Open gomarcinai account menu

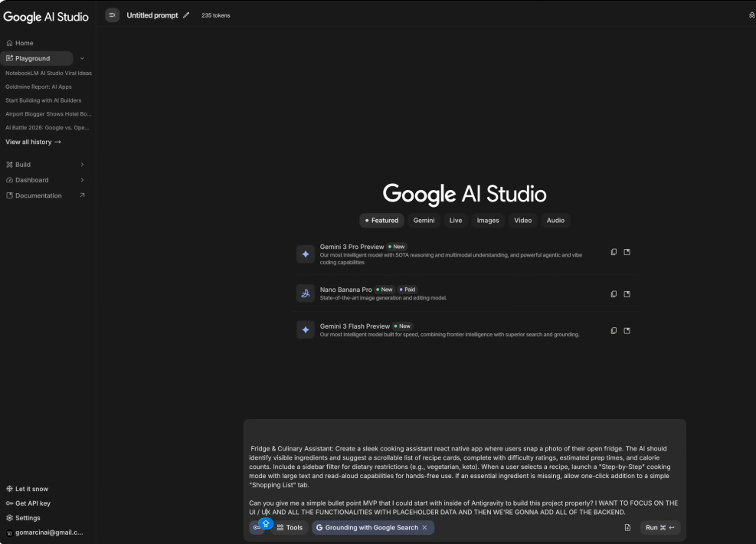pyautogui.click(x=44, y=533)
